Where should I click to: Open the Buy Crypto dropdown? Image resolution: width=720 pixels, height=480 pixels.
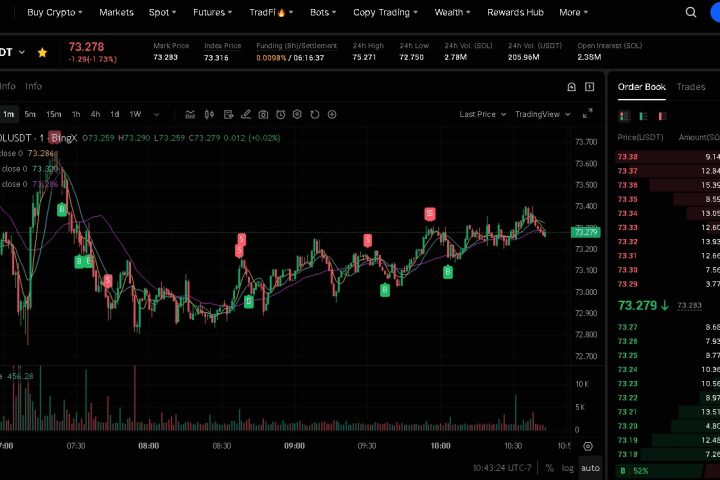[55, 12]
